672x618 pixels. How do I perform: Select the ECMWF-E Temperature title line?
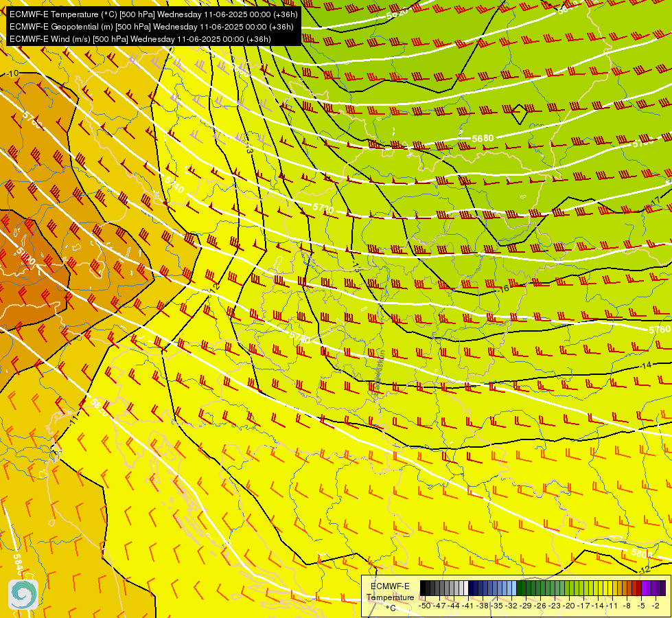(x=153, y=14)
